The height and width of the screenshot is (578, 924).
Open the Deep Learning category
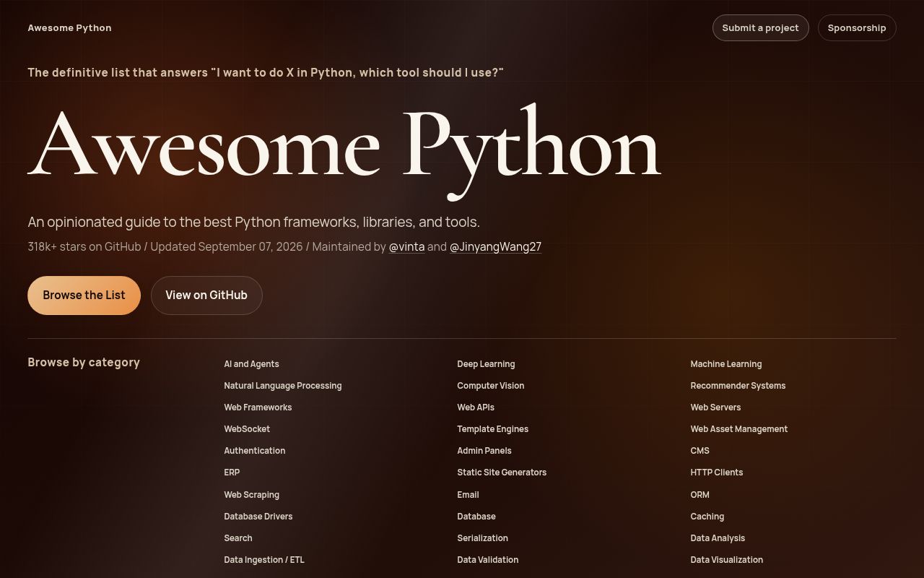tap(486, 364)
